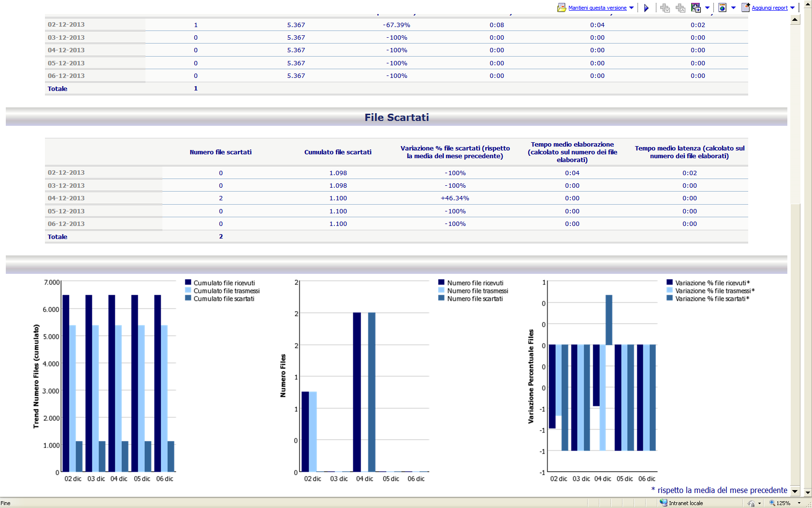Click the Mantieni questa versione folder icon
812x508 pixels.
point(562,8)
